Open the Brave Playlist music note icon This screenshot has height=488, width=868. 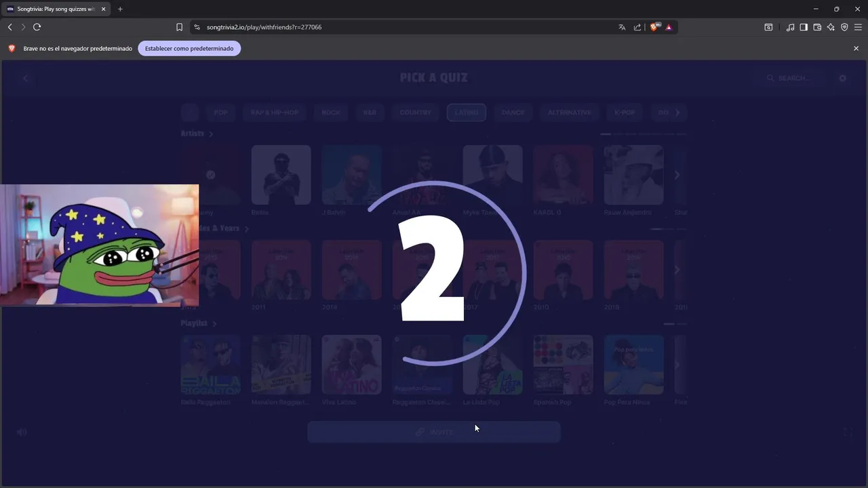coord(790,27)
